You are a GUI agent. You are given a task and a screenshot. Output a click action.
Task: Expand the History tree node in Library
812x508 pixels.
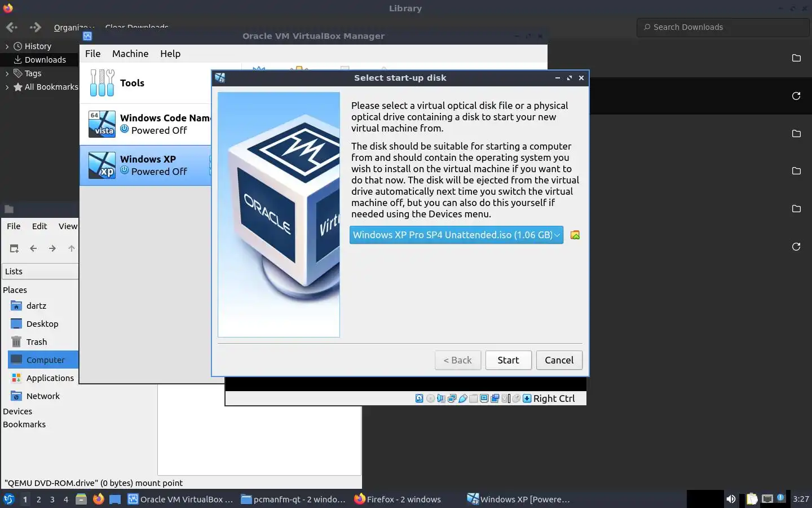click(7, 46)
